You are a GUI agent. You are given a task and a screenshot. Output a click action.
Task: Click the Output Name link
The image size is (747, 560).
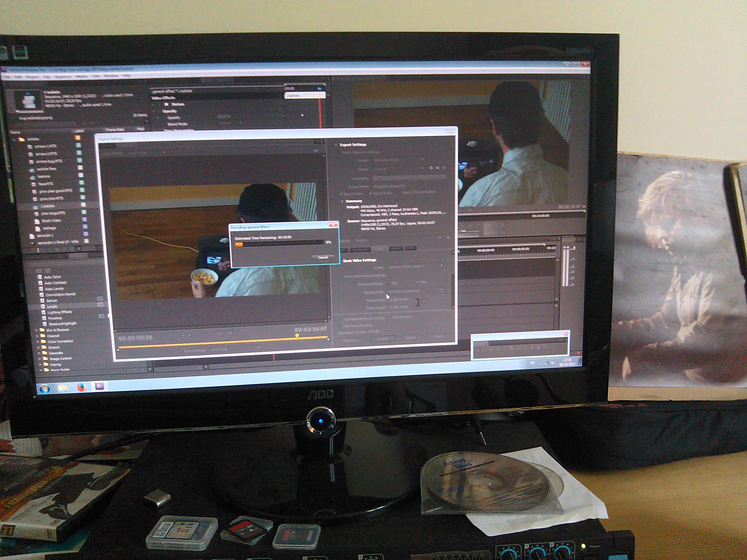389,186
